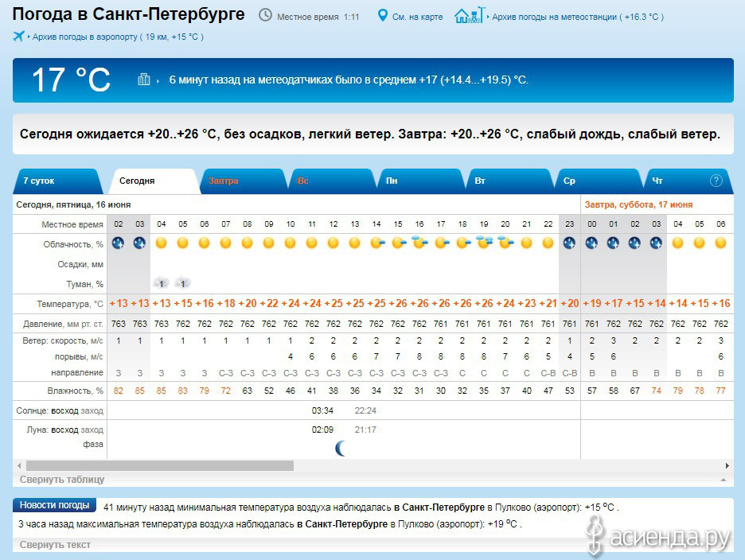Click the Погода в Санкт-Петербурге title

pos(128,14)
